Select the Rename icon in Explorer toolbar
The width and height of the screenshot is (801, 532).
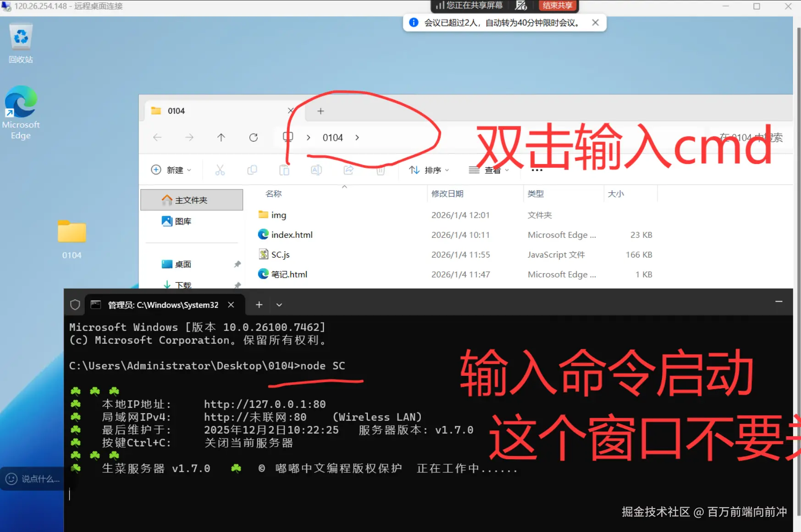pos(316,170)
